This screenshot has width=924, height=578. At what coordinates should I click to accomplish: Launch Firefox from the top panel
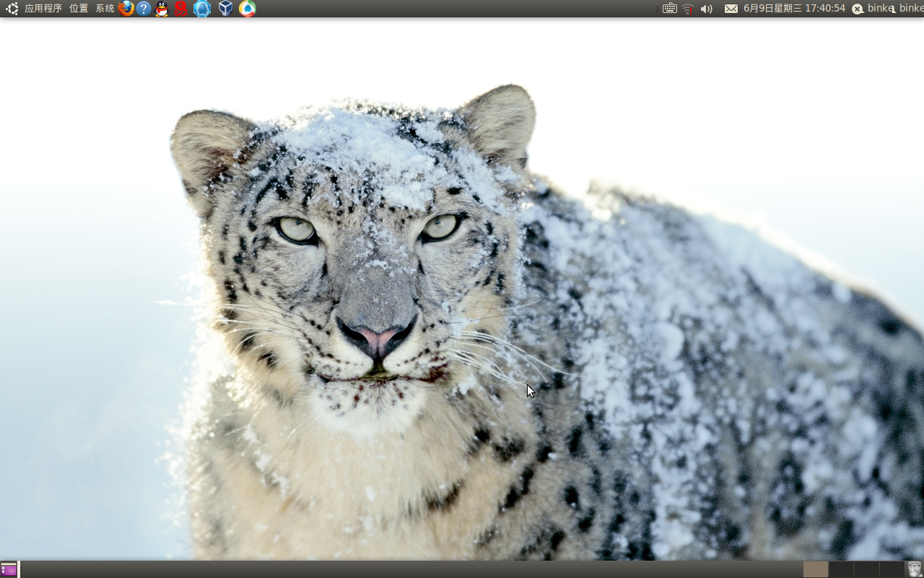click(x=126, y=9)
